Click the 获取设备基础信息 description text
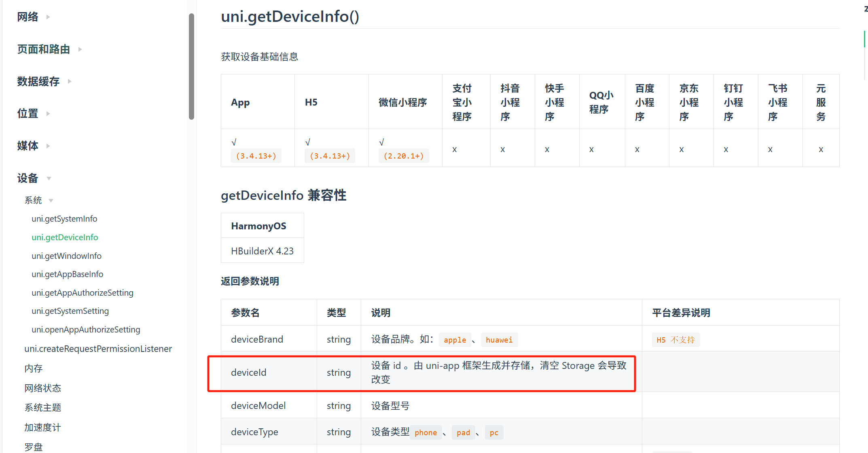This screenshot has height=453, width=868. (260, 57)
